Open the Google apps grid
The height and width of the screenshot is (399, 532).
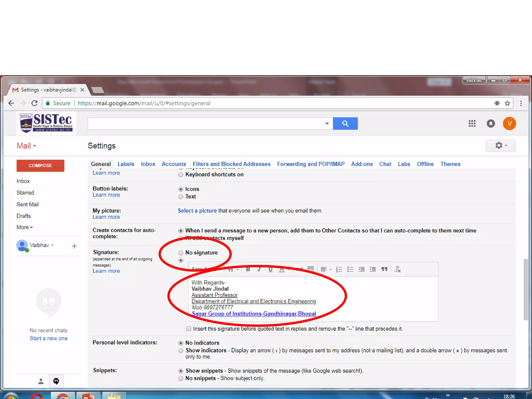pyautogui.click(x=472, y=123)
